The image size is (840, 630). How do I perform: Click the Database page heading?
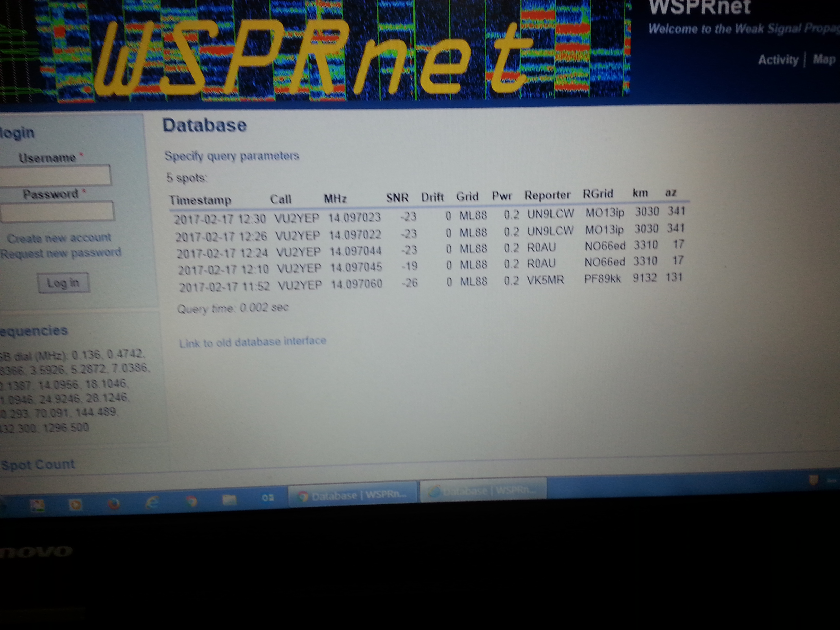205,125
